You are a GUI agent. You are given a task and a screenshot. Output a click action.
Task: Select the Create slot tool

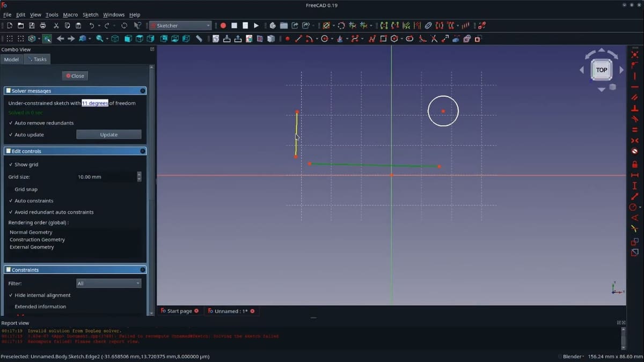pyautogui.click(x=409, y=39)
